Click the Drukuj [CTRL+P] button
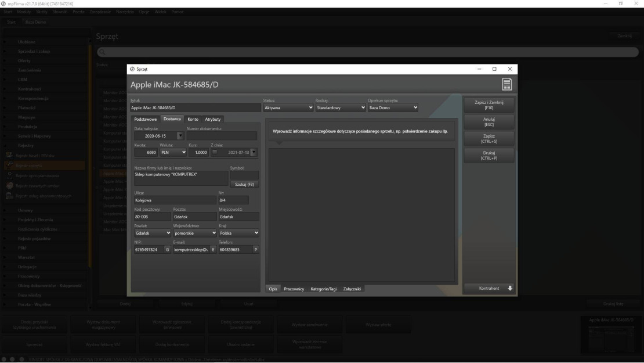 tap(489, 156)
